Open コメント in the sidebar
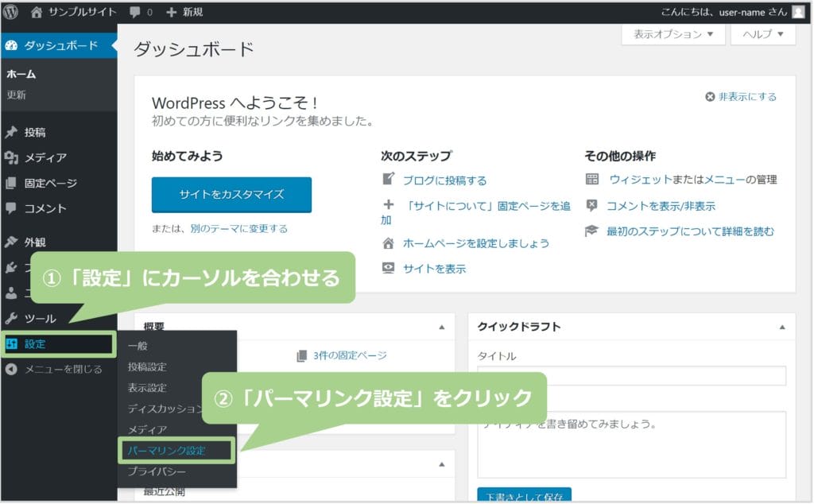This screenshot has width=814, height=504. [x=45, y=208]
